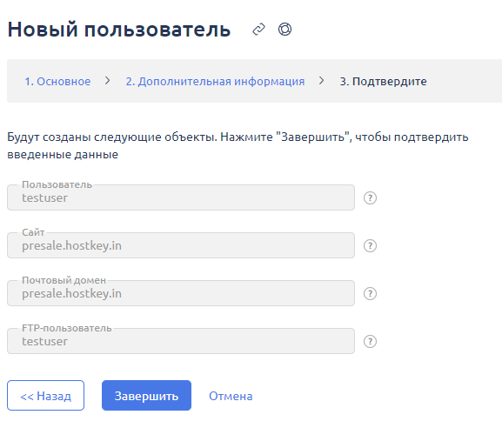This screenshot has height=448, width=502.
Task: Click the Завершить button
Action: pos(147,395)
